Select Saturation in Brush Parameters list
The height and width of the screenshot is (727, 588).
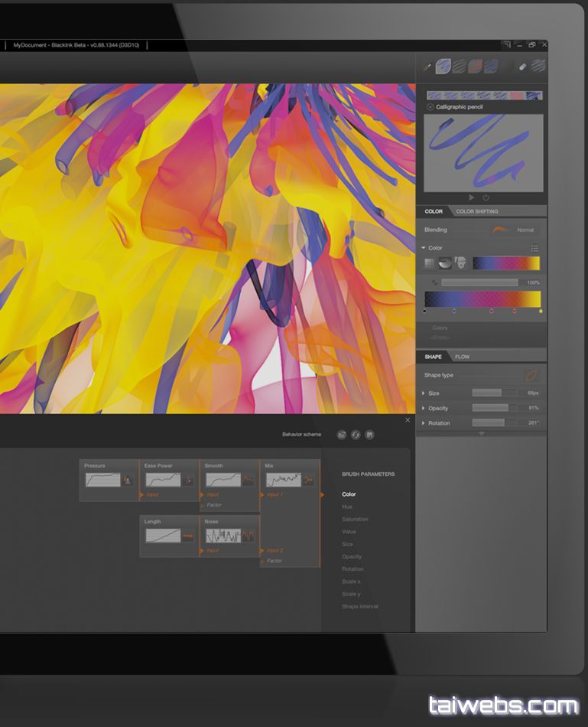pyautogui.click(x=355, y=519)
